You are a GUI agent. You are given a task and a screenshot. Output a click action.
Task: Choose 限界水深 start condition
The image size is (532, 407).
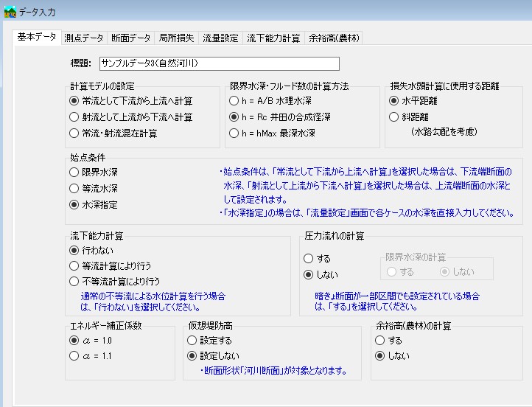pos(94,172)
